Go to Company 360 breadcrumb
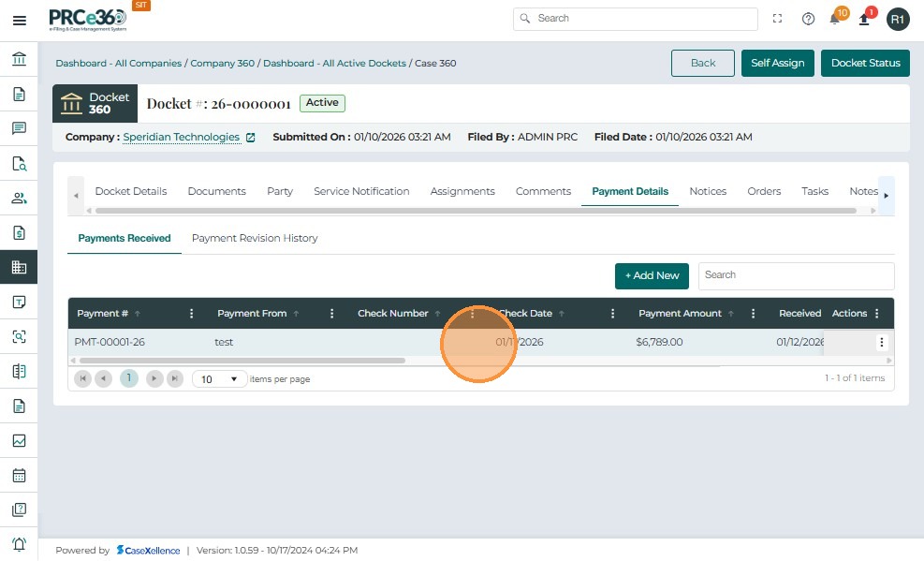The height and width of the screenshot is (561, 924). pos(222,63)
